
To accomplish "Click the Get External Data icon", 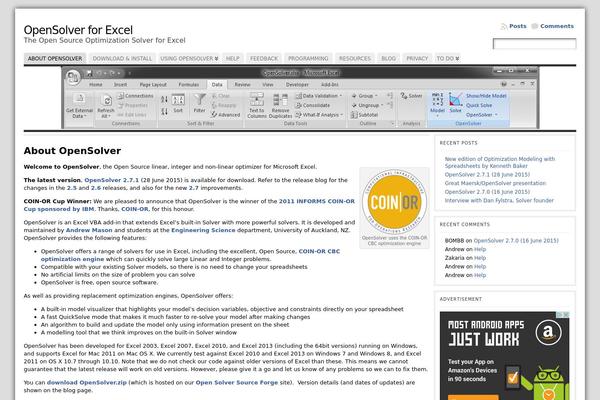I will (x=80, y=103).
